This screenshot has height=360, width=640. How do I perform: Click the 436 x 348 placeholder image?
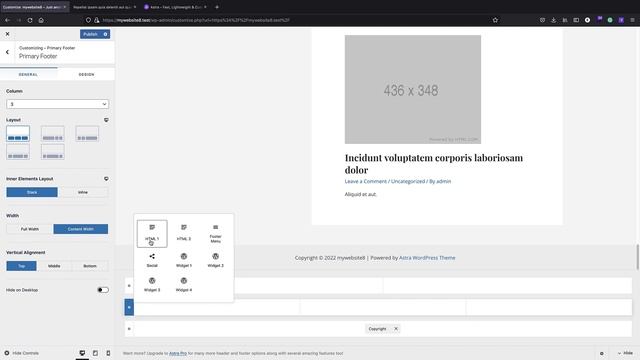coord(413,89)
